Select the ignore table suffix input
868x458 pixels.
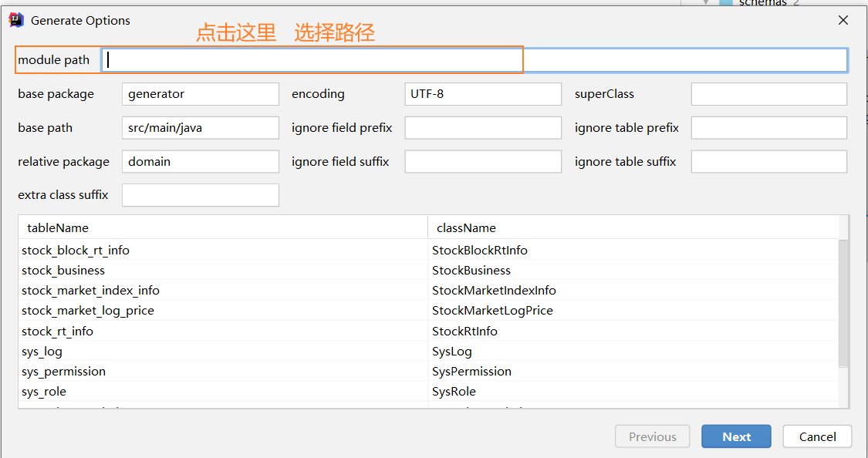pos(769,161)
